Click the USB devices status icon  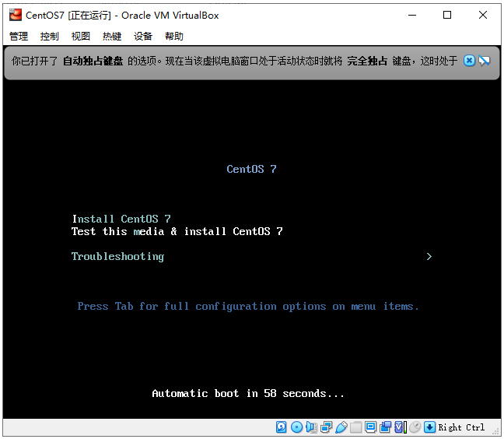(x=341, y=427)
